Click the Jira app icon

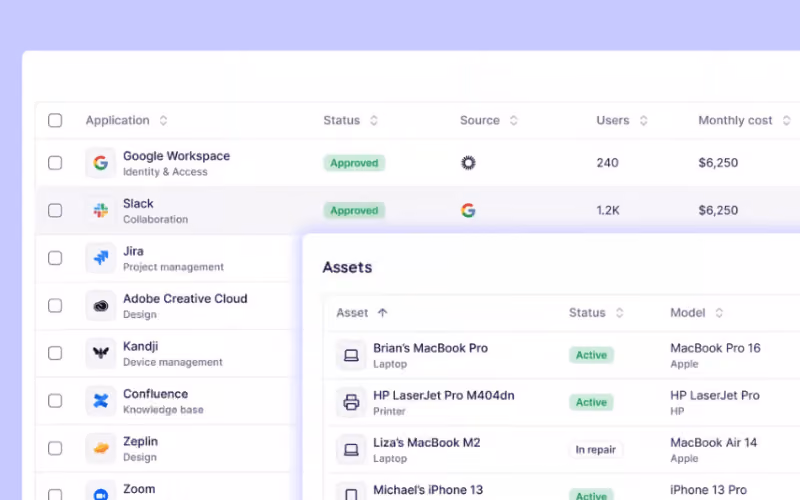tap(101, 258)
